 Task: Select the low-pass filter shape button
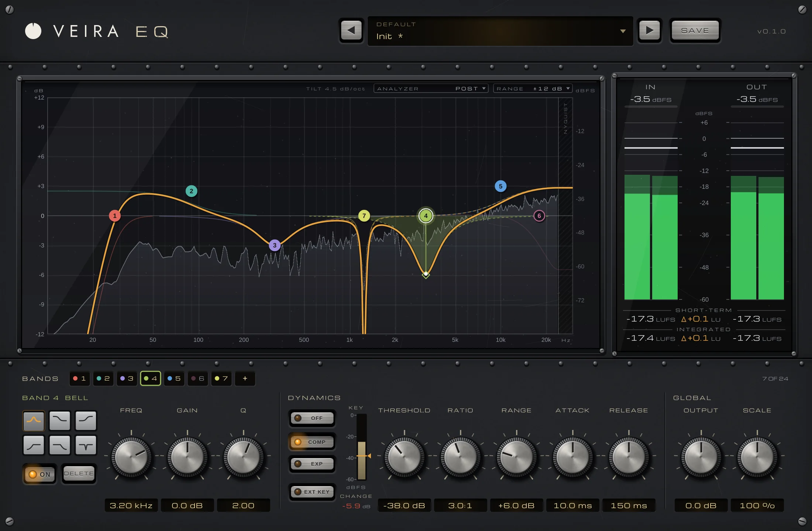point(60,445)
